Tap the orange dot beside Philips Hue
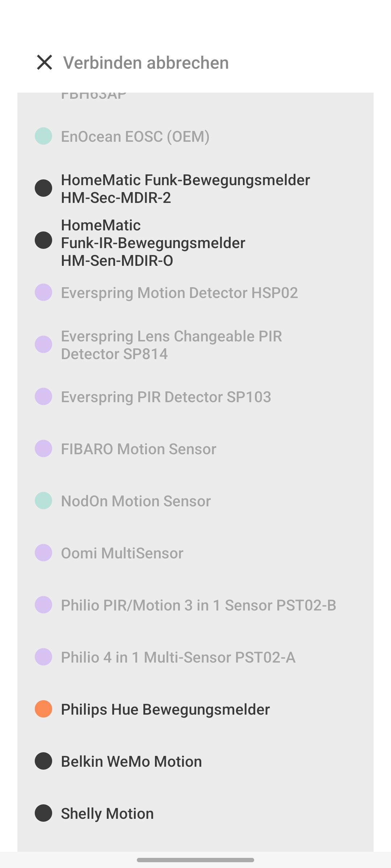Screen dimensions: 391x868 pyautogui.click(x=43, y=709)
